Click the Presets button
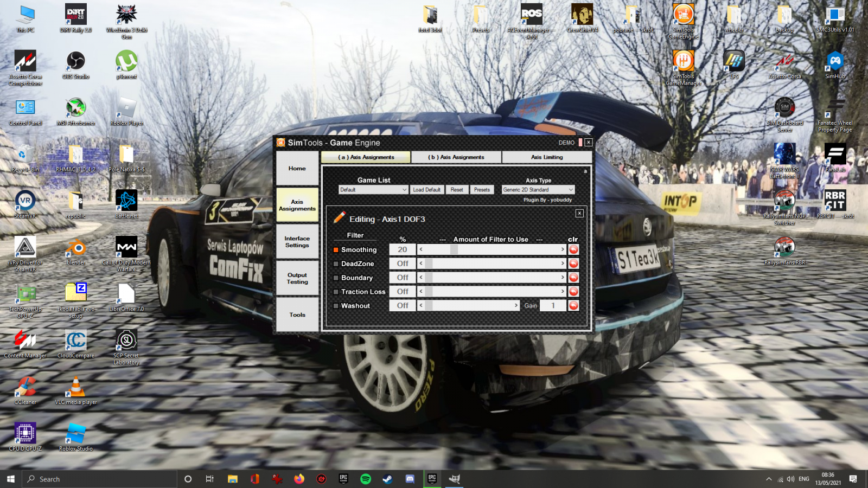The width and height of the screenshot is (868, 488). tap(482, 190)
